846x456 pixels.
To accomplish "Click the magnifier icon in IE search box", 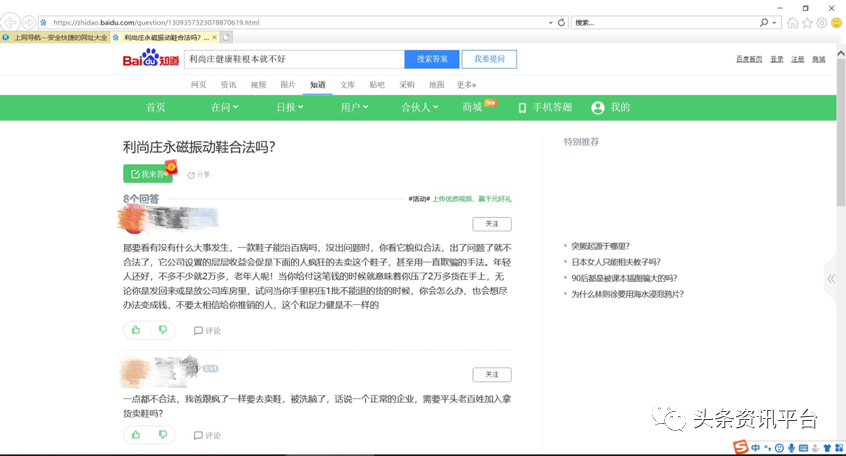I will coord(763,23).
